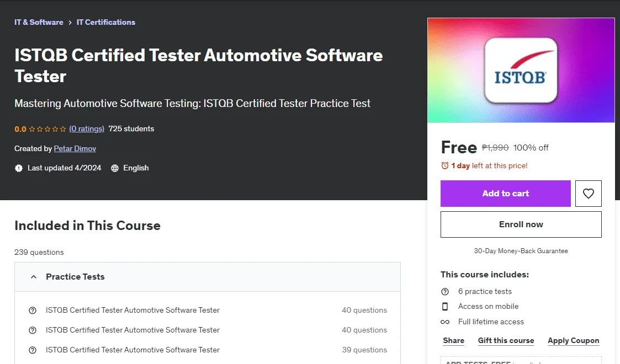The image size is (620, 364).
Task: Click the mobile phone icon by Access on mobile
Action: (445, 307)
